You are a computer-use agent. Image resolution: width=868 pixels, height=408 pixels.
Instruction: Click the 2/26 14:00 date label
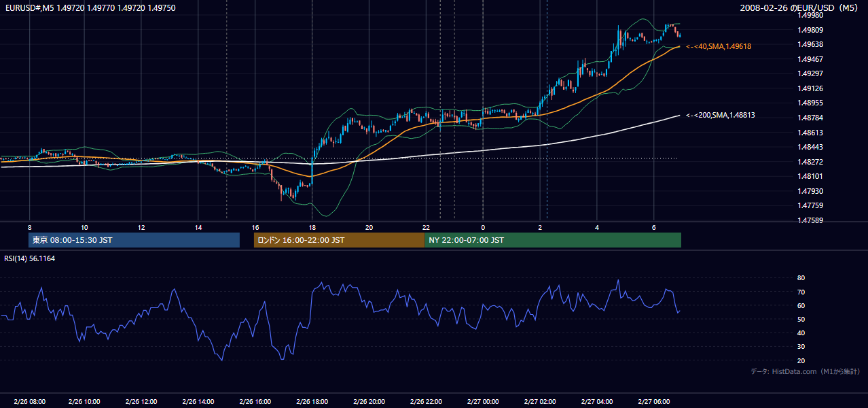(200, 402)
